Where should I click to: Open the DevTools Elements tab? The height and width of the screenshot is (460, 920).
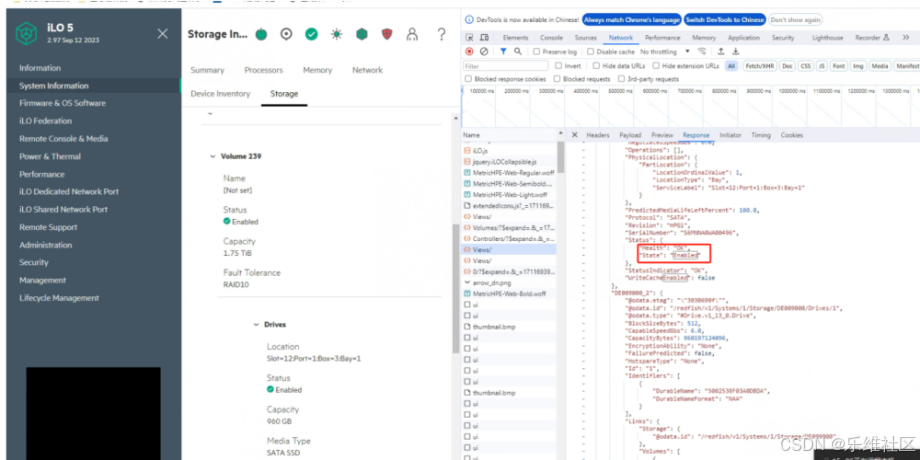pyautogui.click(x=515, y=38)
